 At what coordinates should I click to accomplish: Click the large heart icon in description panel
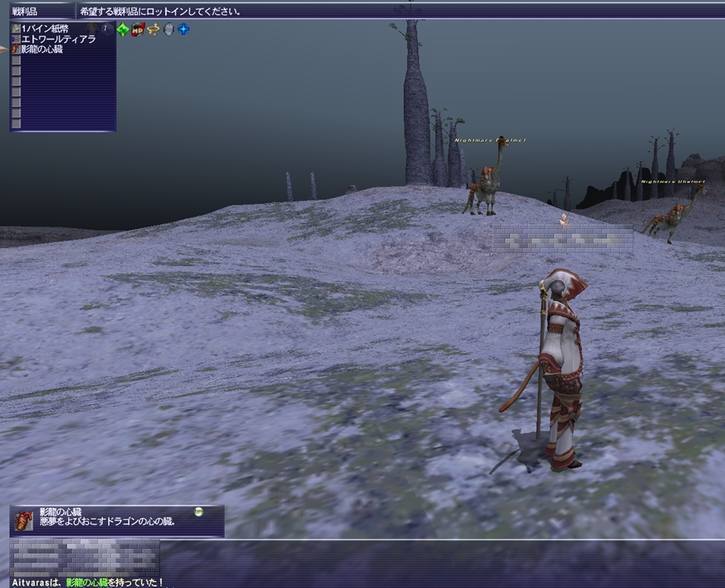[23, 521]
